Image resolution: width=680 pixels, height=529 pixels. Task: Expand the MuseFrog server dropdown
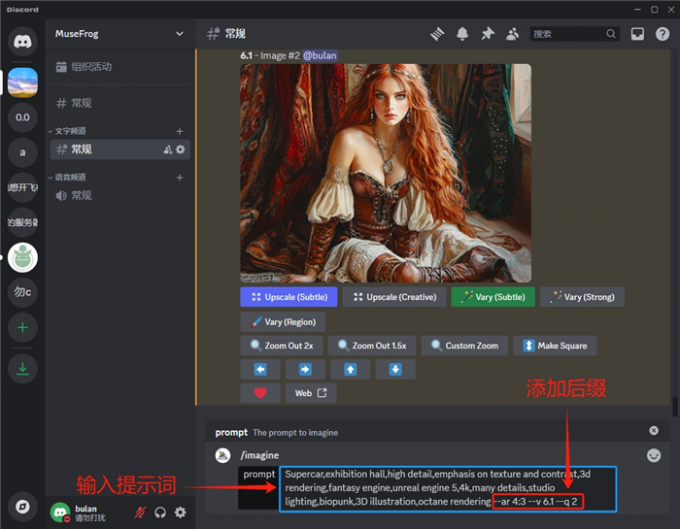pyautogui.click(x=179, y=34)
